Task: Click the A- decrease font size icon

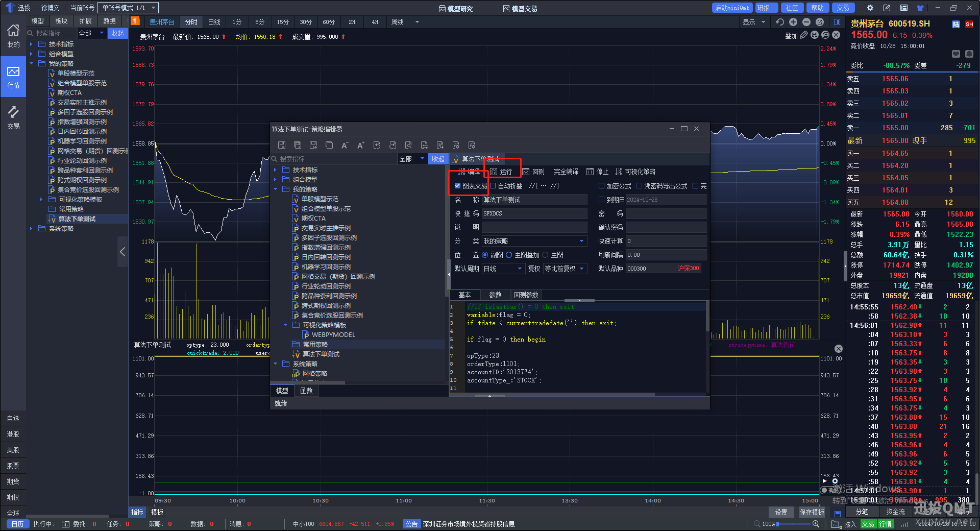Action: click(345, 145)
